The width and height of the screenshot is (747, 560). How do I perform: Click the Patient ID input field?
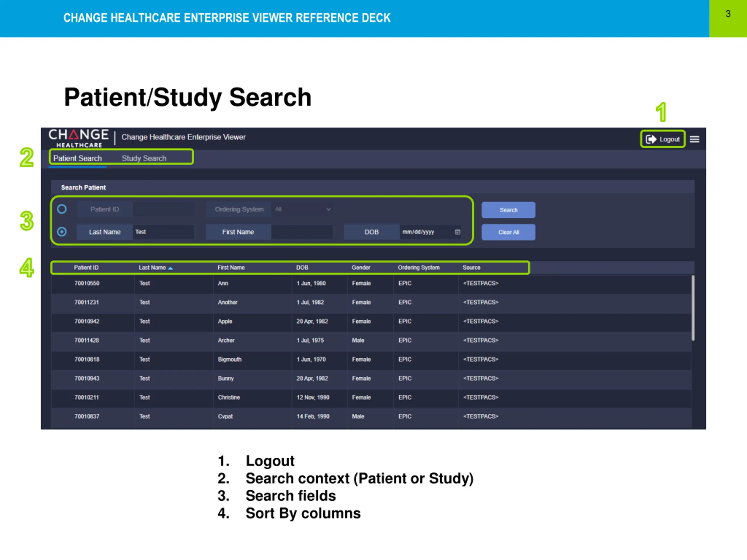point(163,209)
